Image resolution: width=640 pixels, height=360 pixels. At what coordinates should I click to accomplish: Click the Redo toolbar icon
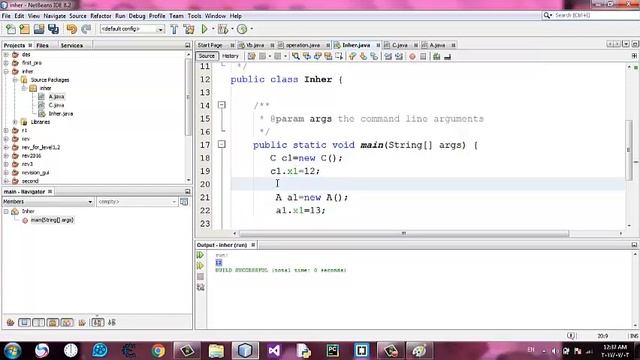coord(86,29)
